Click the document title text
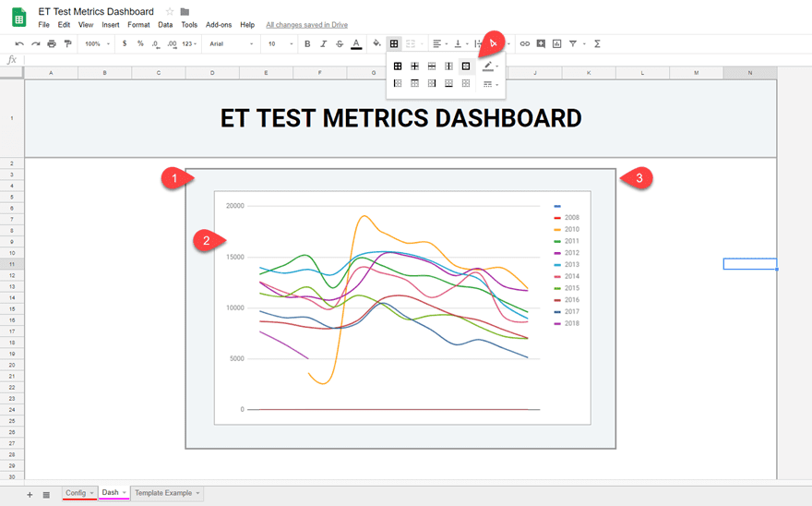The height and width of the screenshot is (506, 812). point(96,11)
